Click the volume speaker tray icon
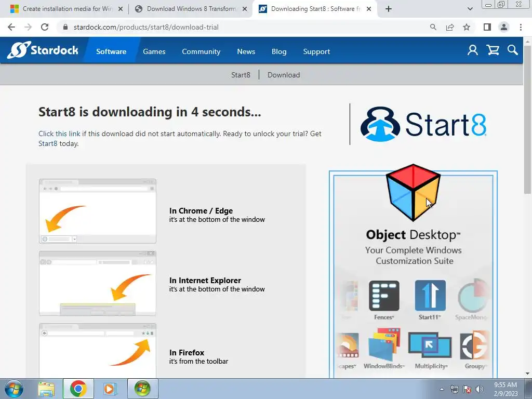532x399 pixels. pos(480,389)
